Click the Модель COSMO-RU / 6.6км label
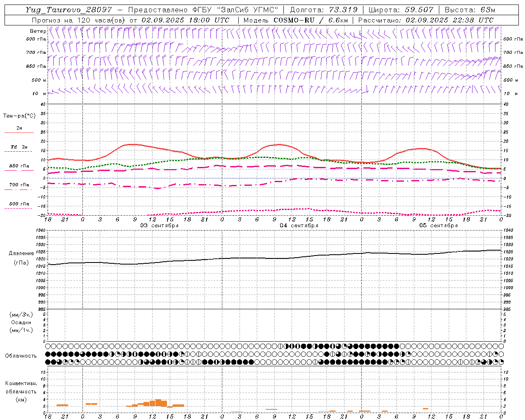This screenshot has width=525, height=420. point(296,20)
